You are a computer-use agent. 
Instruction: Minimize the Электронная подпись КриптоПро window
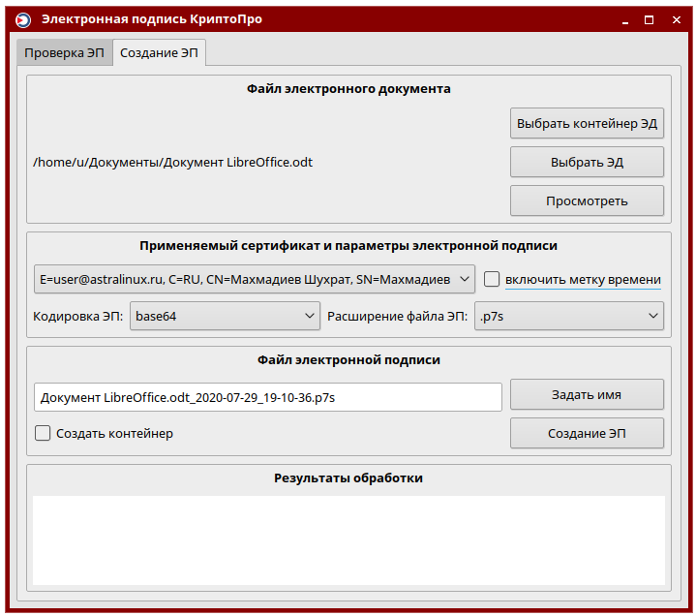pos(625,19)
